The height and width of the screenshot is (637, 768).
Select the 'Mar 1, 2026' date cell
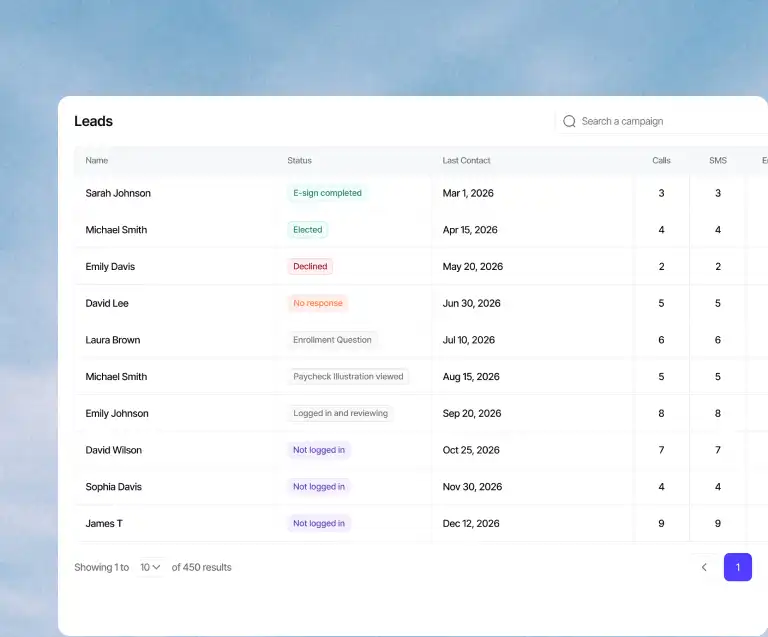tap(468, 193)
